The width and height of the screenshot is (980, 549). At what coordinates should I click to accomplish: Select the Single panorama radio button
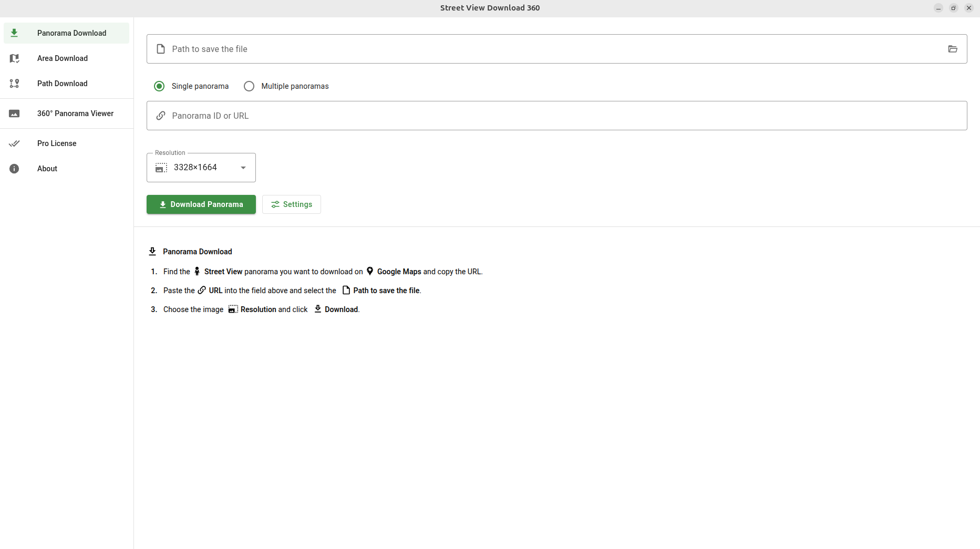click(159, 86)
